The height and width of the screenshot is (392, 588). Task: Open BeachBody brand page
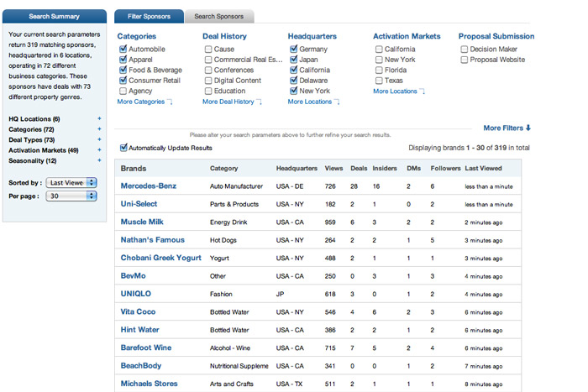point(141,366)
